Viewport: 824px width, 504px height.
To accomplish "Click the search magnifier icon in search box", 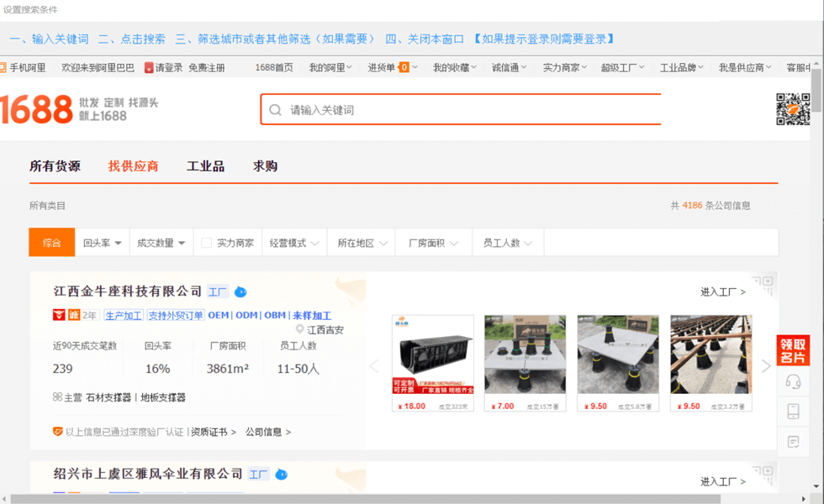I will [275, 110].
